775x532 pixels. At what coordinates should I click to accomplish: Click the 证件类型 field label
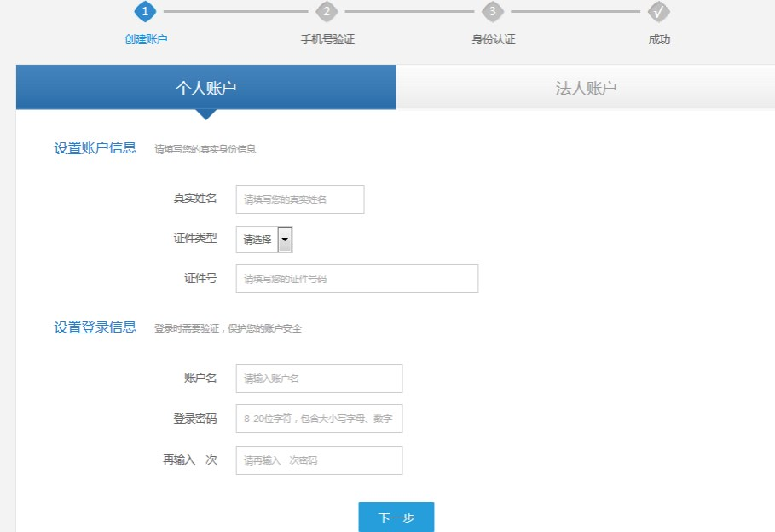195,239
